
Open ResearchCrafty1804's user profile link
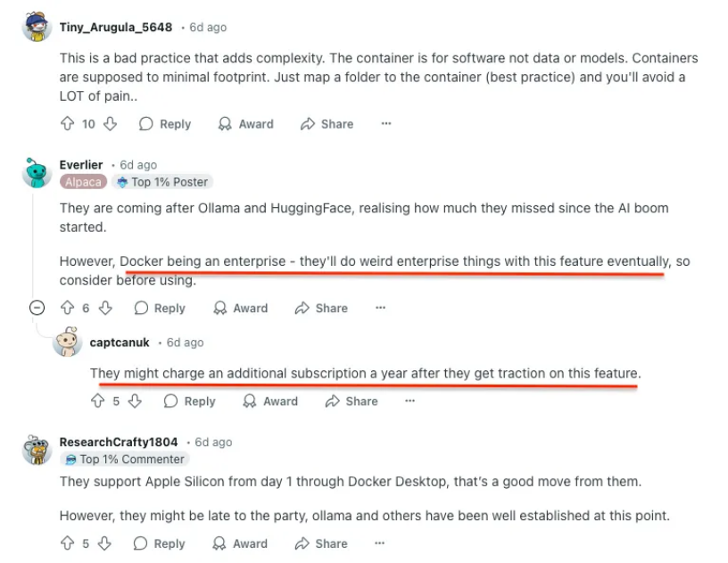click(119, 442)
